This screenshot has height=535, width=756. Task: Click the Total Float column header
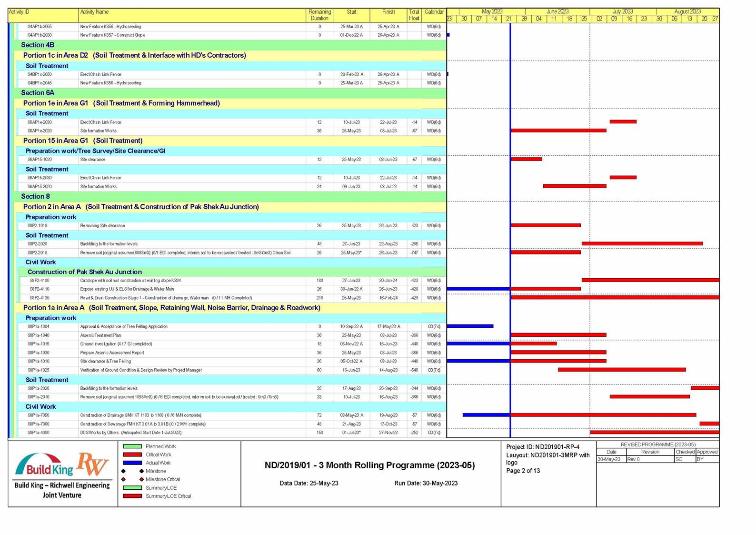tap(414, 15)
